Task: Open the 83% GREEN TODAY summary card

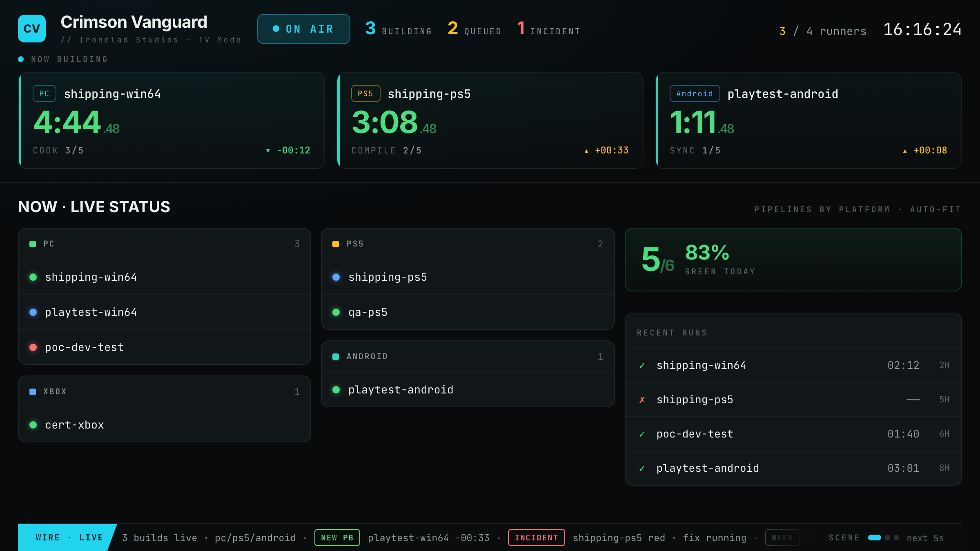Action: (x=793, y=260)
